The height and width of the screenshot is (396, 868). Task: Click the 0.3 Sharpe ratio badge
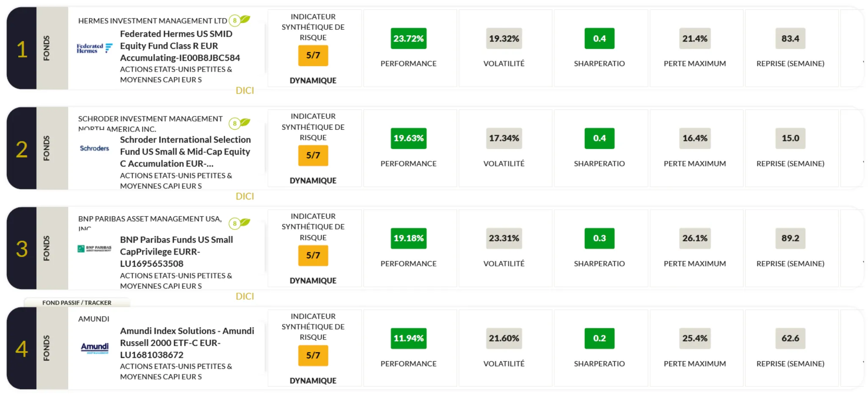(x=599, y=238)
